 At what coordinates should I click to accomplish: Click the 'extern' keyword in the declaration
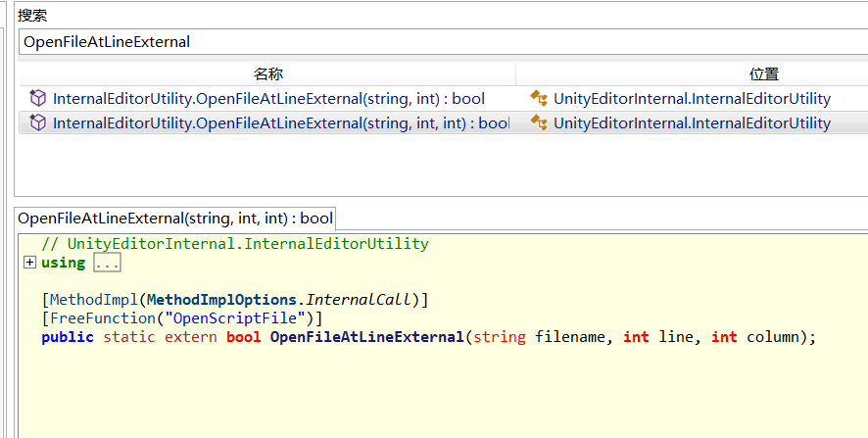[191, 337]
